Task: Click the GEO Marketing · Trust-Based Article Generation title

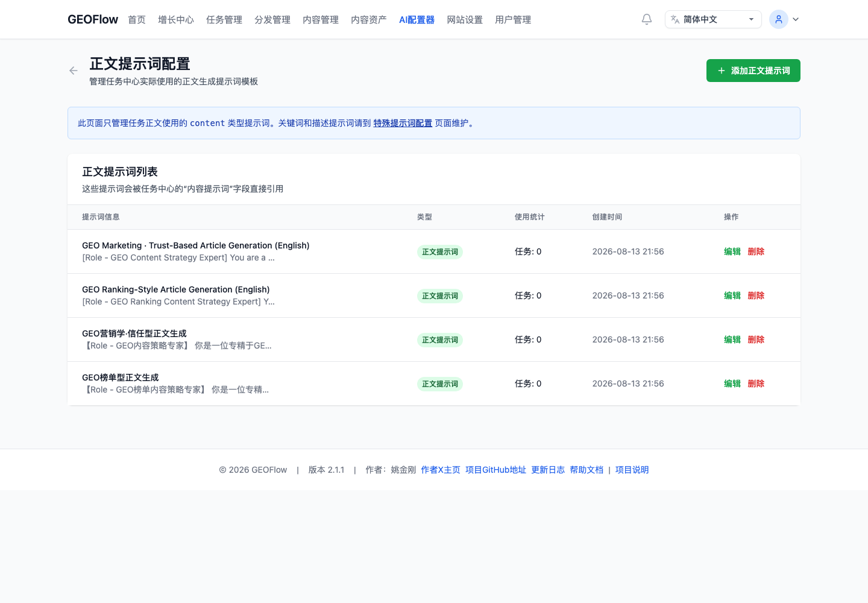Action: [196, 245]
